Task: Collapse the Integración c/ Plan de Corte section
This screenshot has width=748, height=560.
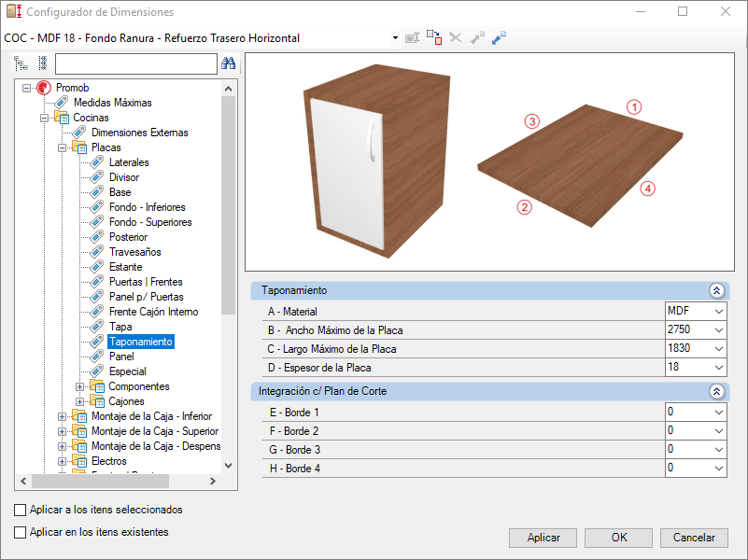Action: click(x=716, y=392)
